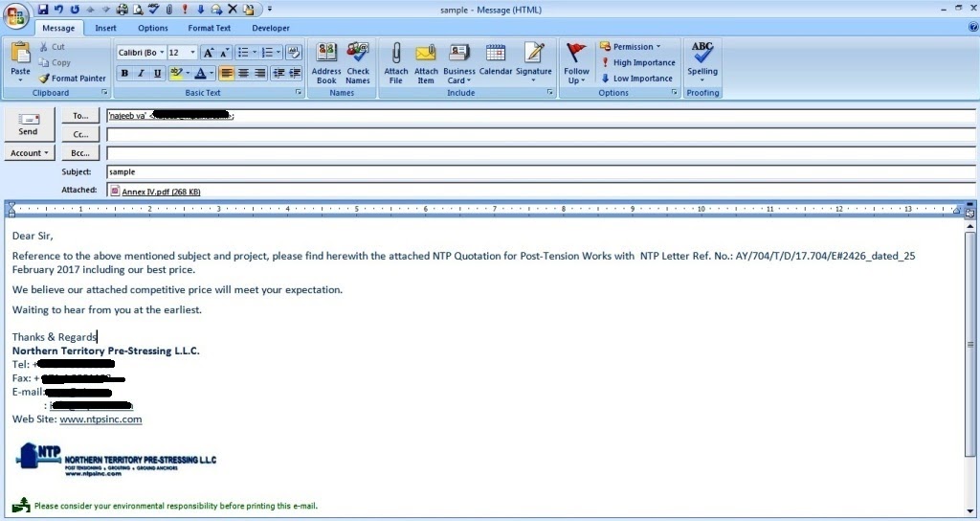Click the Clear Formatting icon

(294, 53)
